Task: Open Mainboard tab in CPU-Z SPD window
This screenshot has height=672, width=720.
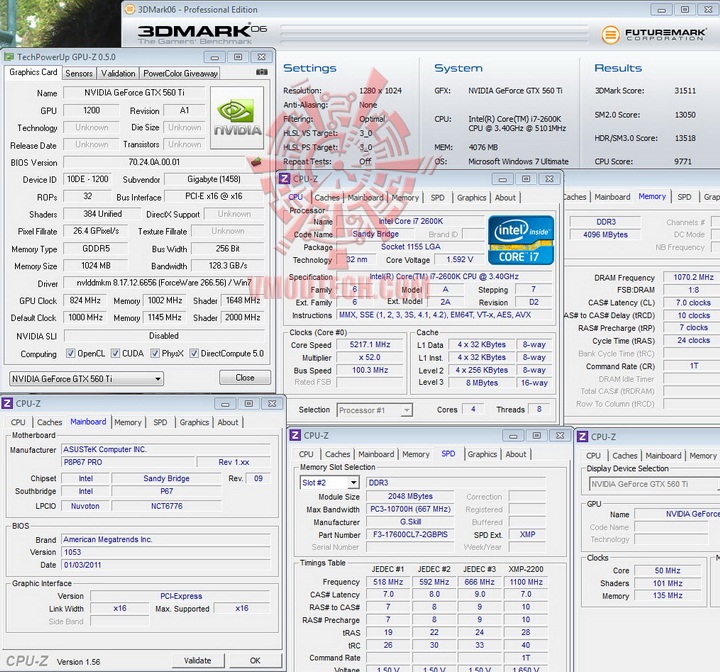Action: pyautogui.click(x=376, y=454)
